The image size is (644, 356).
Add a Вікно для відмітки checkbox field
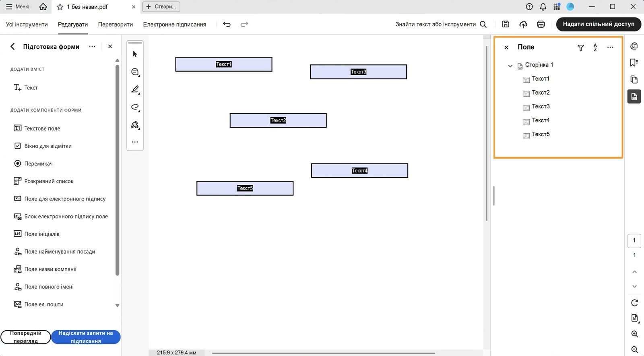tap(43, 146)
